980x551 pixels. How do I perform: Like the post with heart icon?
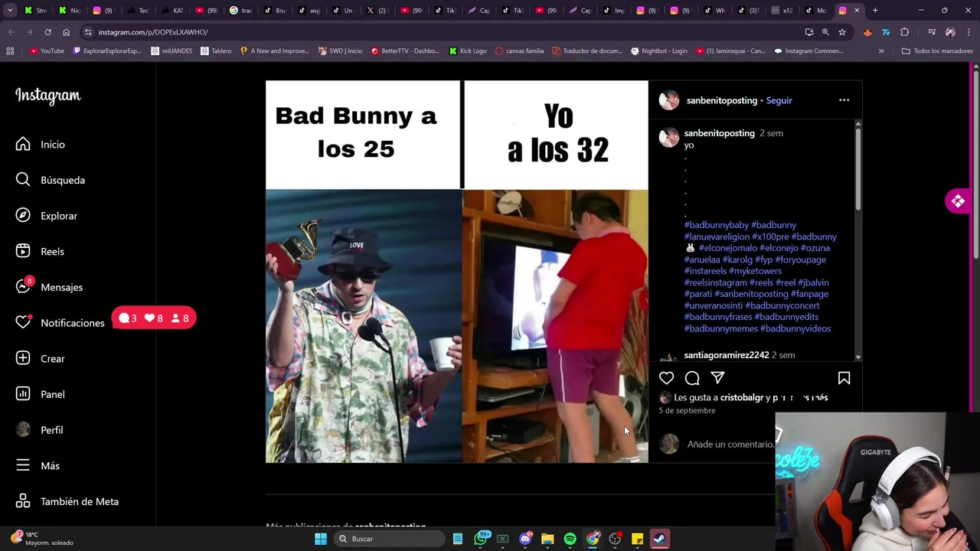click(x=667, y=378)
